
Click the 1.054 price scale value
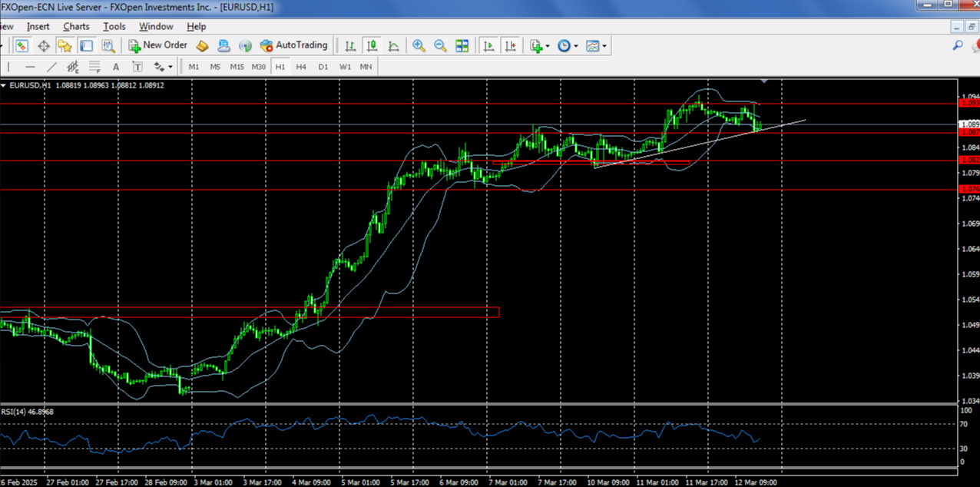[x=970, y=300]
